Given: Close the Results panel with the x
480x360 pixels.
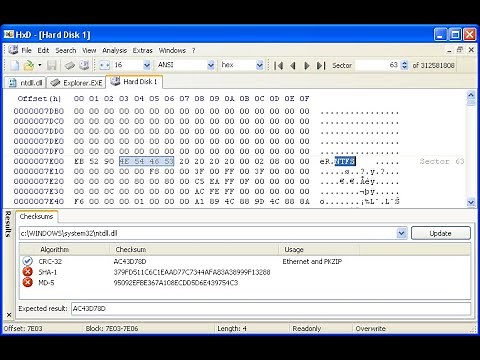Looking at the screenshot, I should point(9,314).
